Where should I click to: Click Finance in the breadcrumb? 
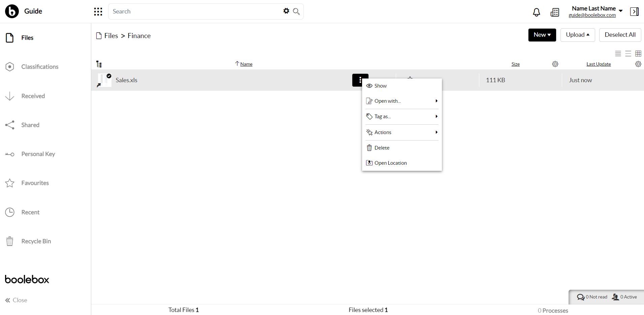pyautogui.click(x=139, y=36)
